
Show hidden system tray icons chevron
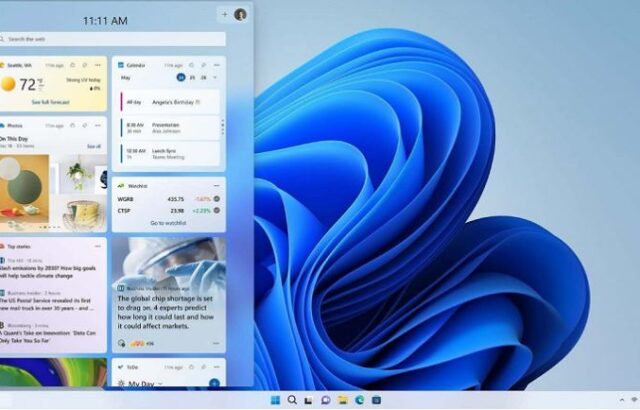622,400
